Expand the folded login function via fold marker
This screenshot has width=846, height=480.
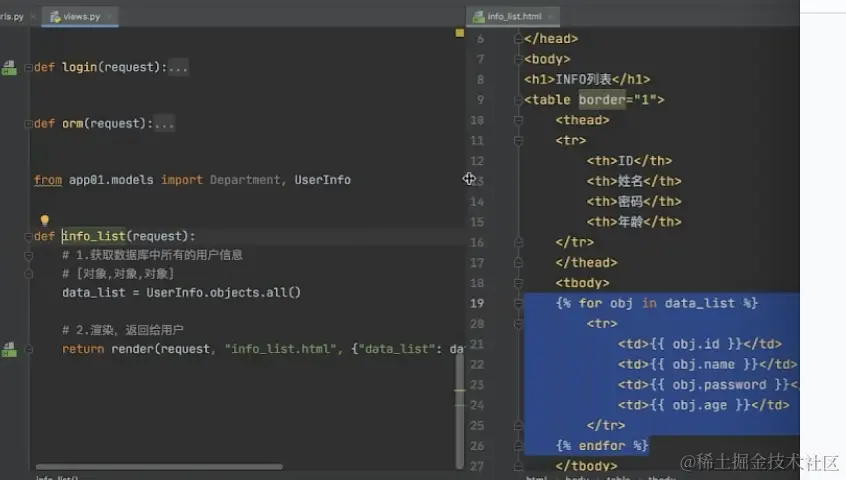click(28, 68)
